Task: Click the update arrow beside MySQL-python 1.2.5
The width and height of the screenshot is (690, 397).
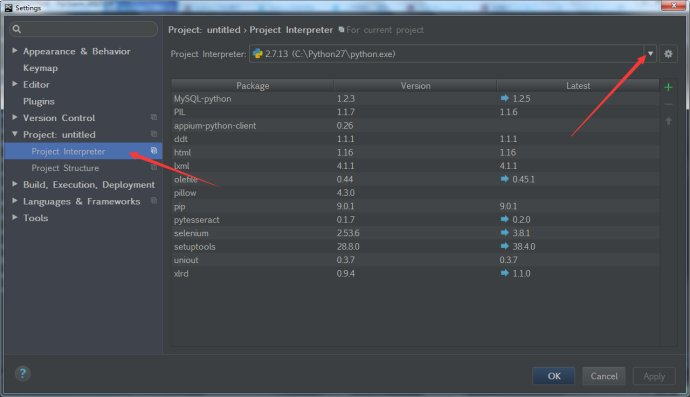Action: [504, 98]
